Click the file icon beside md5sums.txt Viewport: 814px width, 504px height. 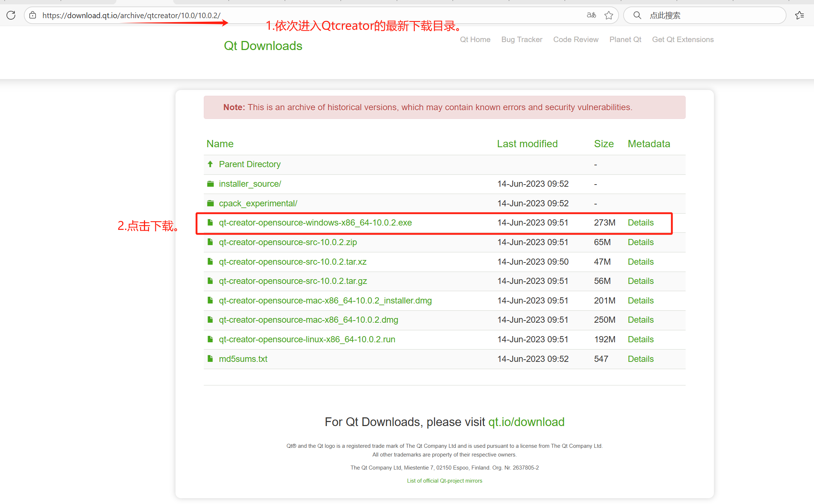coord(210,359)
